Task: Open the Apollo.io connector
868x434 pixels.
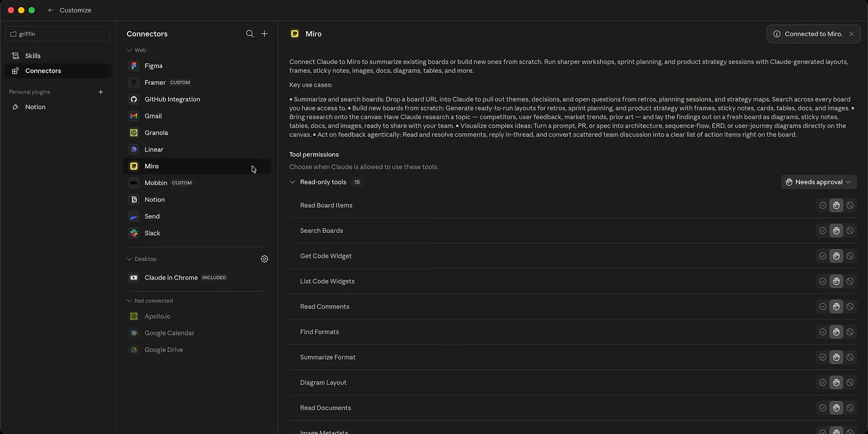Action: coord(197,316)
